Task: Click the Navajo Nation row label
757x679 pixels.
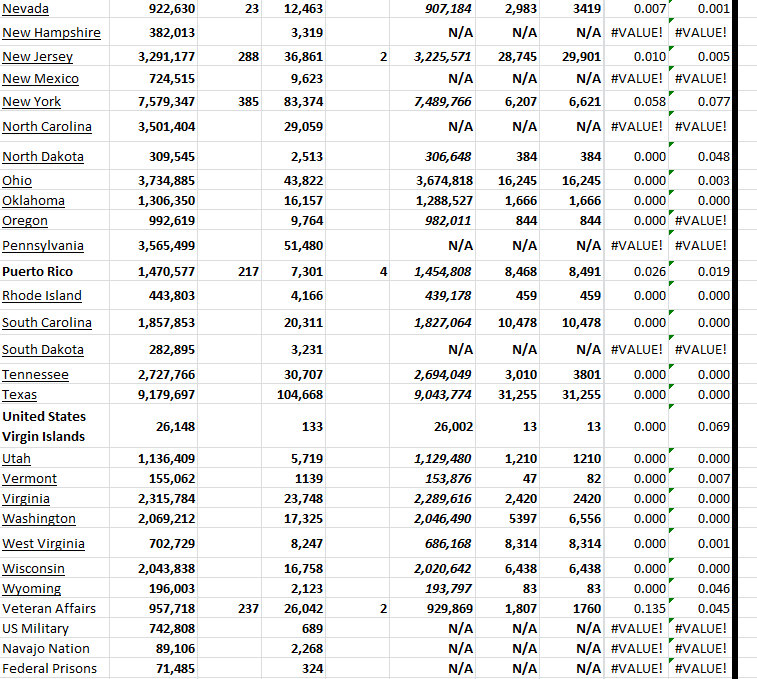Action: (46, 648)
